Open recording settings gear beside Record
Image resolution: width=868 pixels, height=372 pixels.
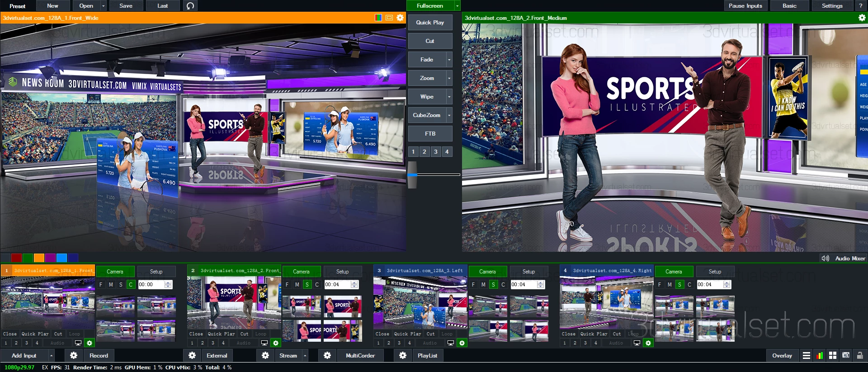tap(74, 356)
